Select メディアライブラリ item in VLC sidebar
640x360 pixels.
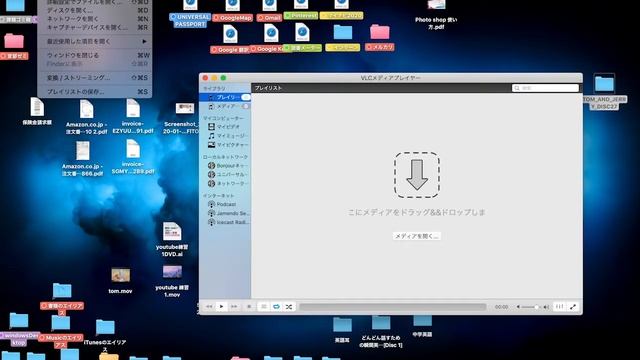tap(225, 106)
